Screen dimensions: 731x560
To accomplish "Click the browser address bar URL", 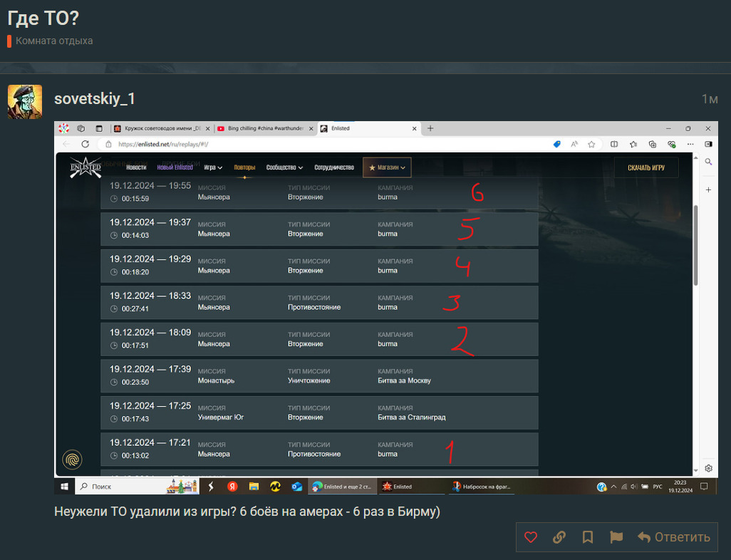I will point(163,144).
